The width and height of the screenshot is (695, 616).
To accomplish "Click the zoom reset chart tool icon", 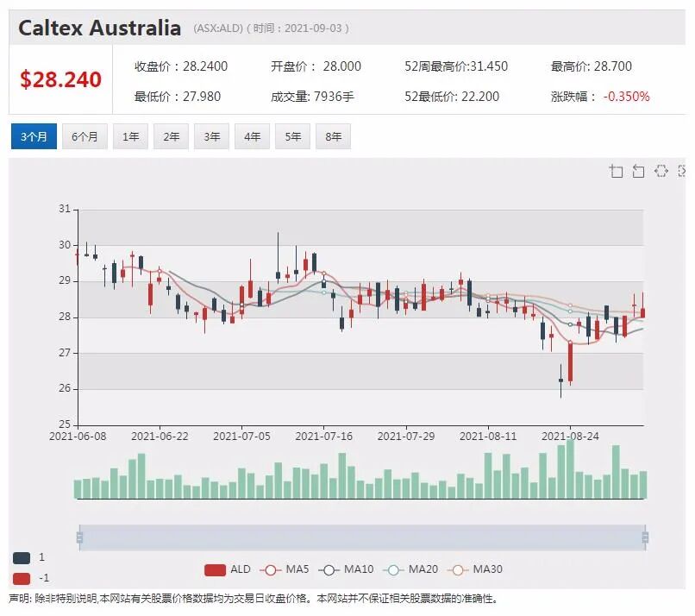I will point(638,171).
